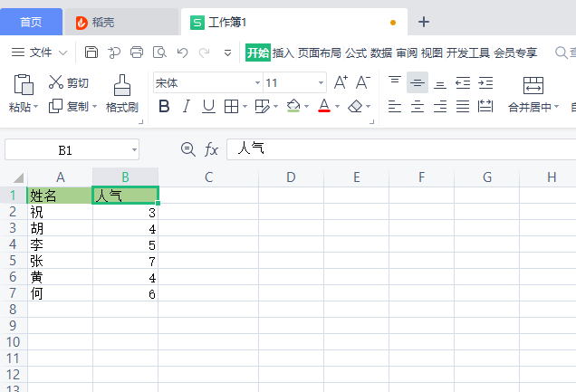Decrease indent icon

click(x=463, y=83)
